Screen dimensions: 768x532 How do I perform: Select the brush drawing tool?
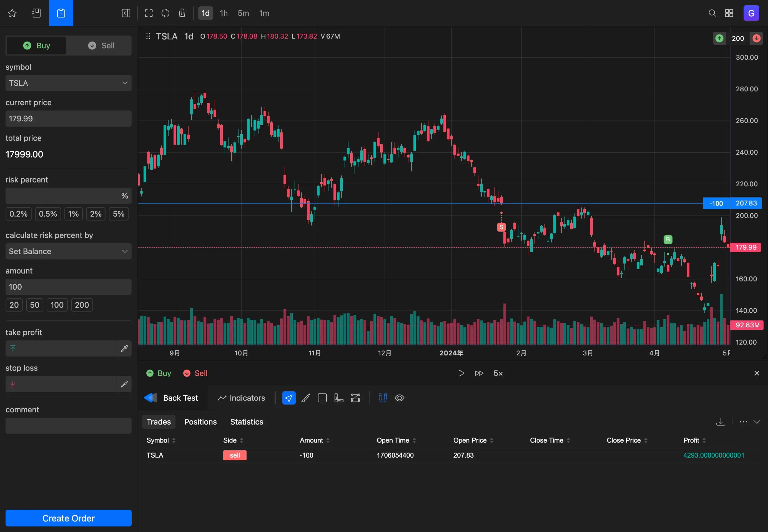pos(306,398)
